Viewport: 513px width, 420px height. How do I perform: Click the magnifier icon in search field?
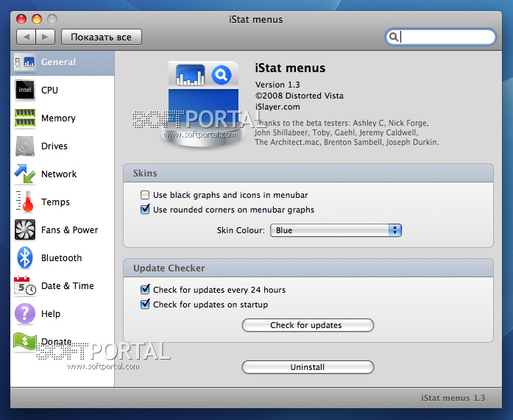pyautogui.click(x=394, y=37)
